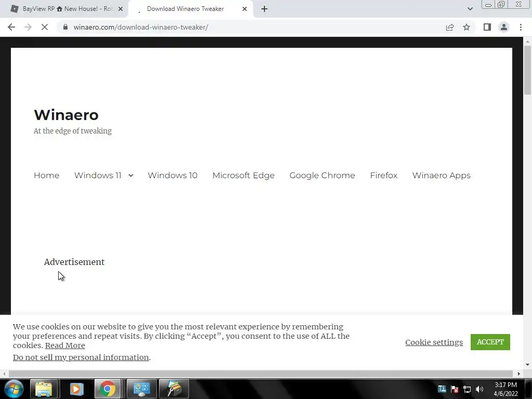
Task: Click the Read More cookie link
Action: pos(65,345)
